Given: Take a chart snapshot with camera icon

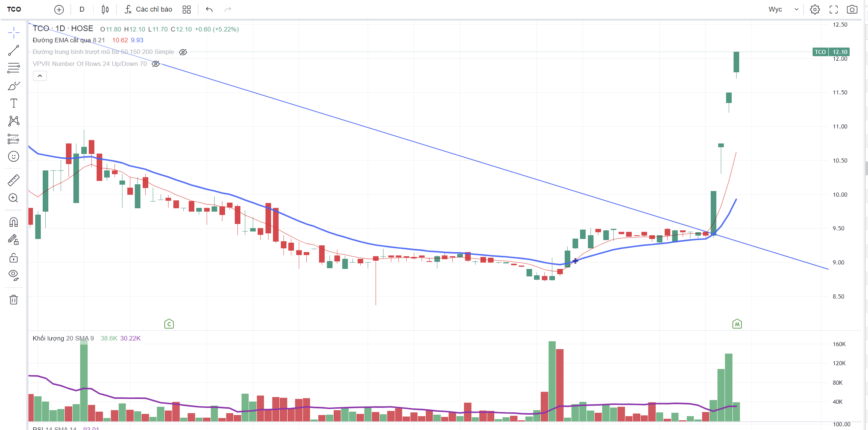Looking at the screenshot, I should [x=852, y=9].
